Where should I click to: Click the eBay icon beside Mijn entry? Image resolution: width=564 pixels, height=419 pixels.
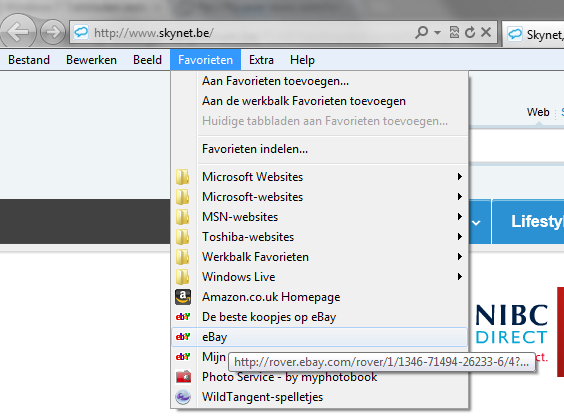(183, 357)
